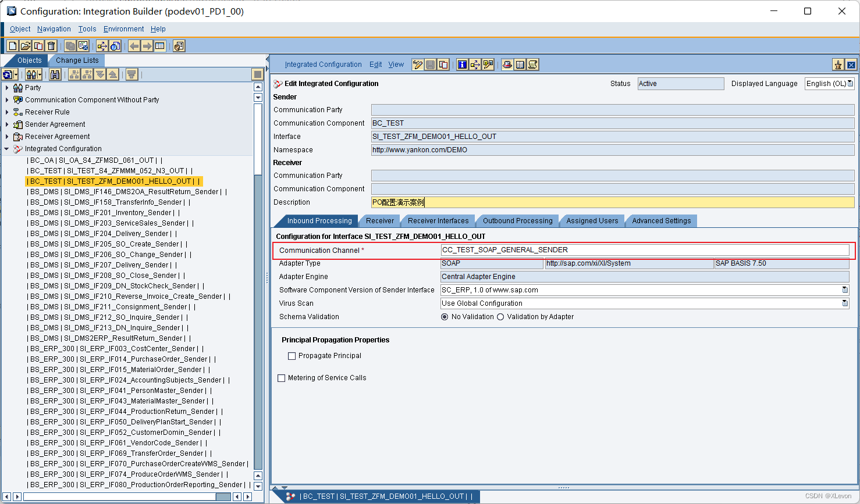Select BS_DMS | SI_DMS_IF201_Inventory_Sender entry
The image size is (860, 504).
[104, 213]
